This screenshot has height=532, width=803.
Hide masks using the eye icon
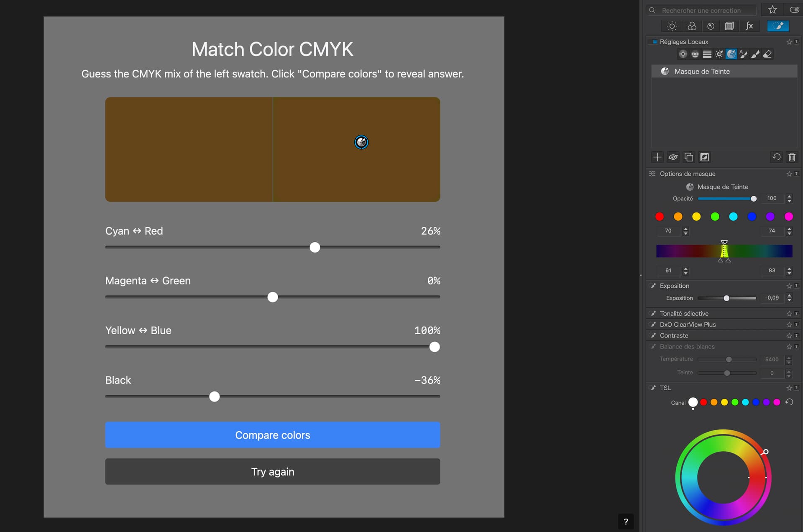click(673, 157)
